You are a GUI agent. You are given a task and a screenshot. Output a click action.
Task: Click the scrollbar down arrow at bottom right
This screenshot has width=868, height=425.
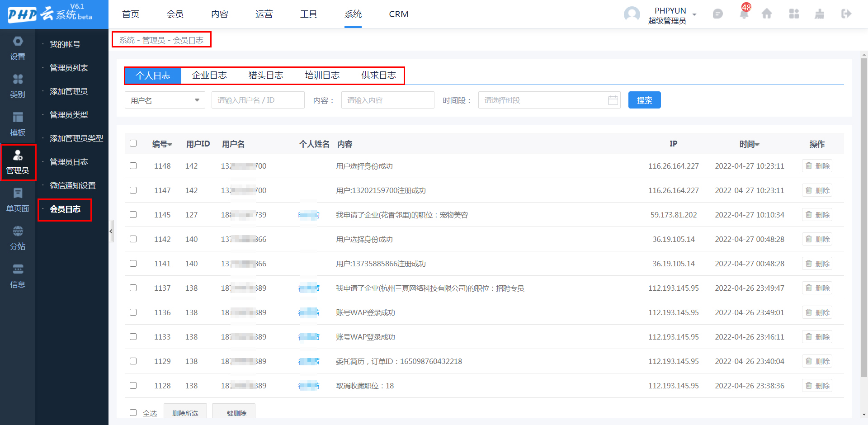tap(864, 415)
